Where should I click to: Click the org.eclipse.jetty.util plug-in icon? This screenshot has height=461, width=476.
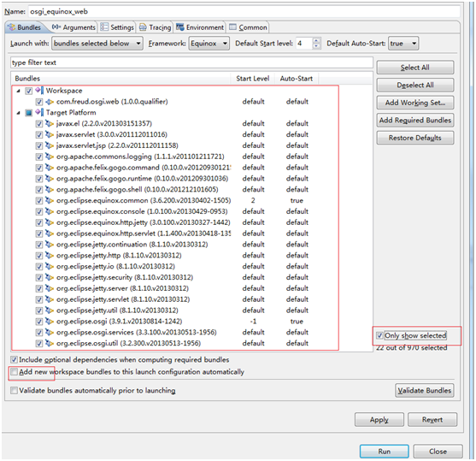tap(50, 310)
